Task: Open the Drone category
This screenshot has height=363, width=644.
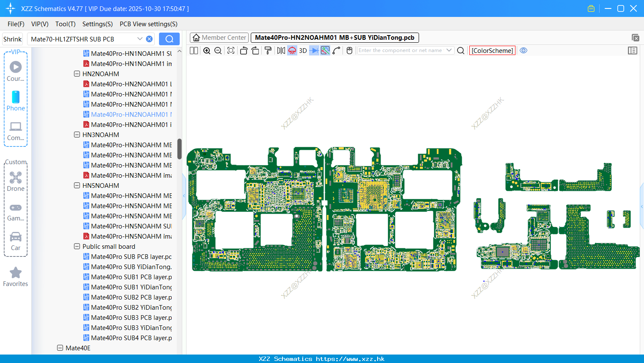Action: [x=16, y=181]
